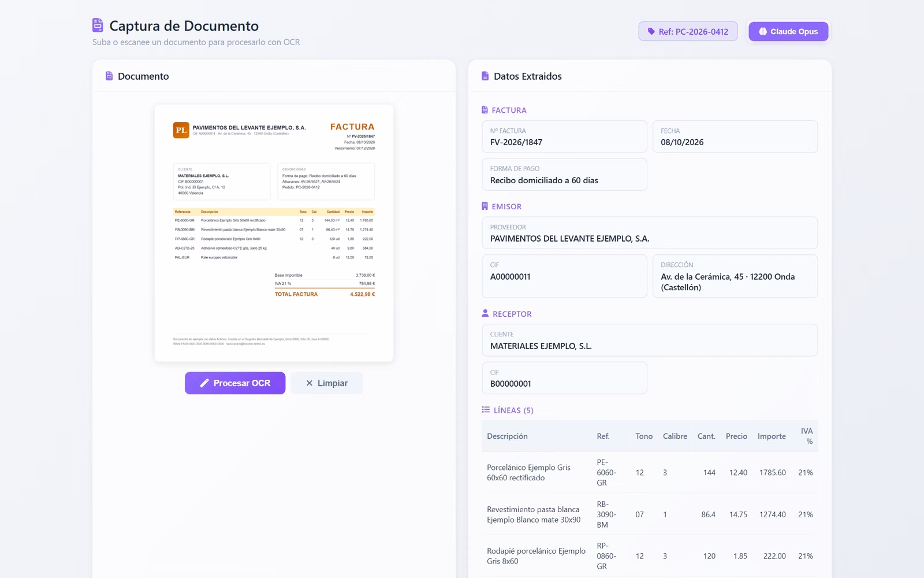Click the Tono column header

point(644,436)
